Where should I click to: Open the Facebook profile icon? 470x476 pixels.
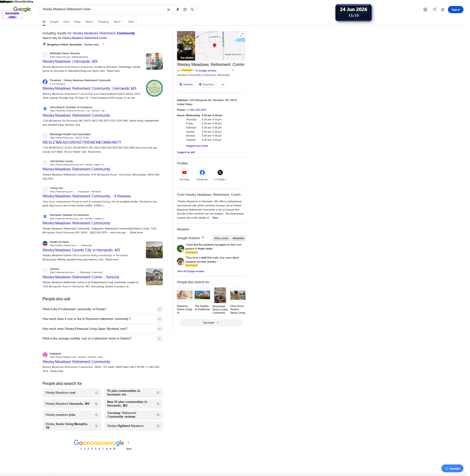(x=202, y=173)
